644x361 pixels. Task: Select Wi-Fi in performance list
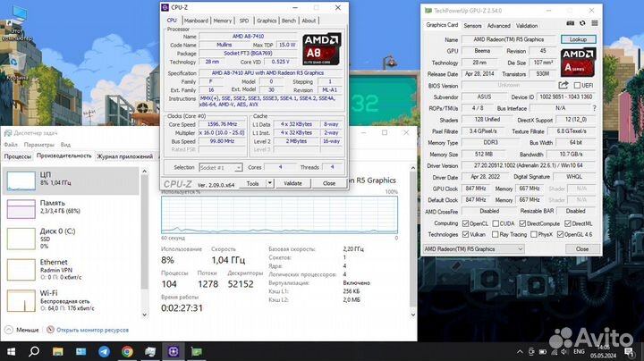pyautogui.click(x=71, y=300)
